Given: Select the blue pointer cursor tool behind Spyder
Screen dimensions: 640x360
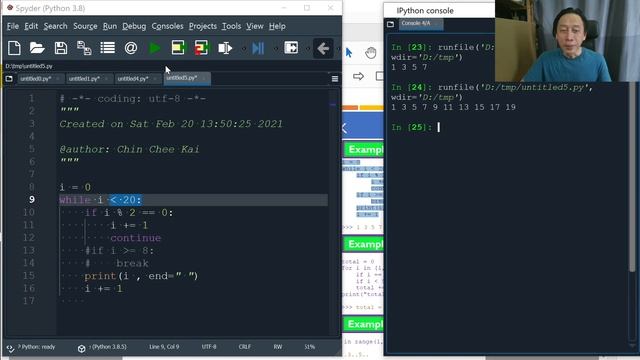Looking at the screenshot, I should tap(349, 53).
